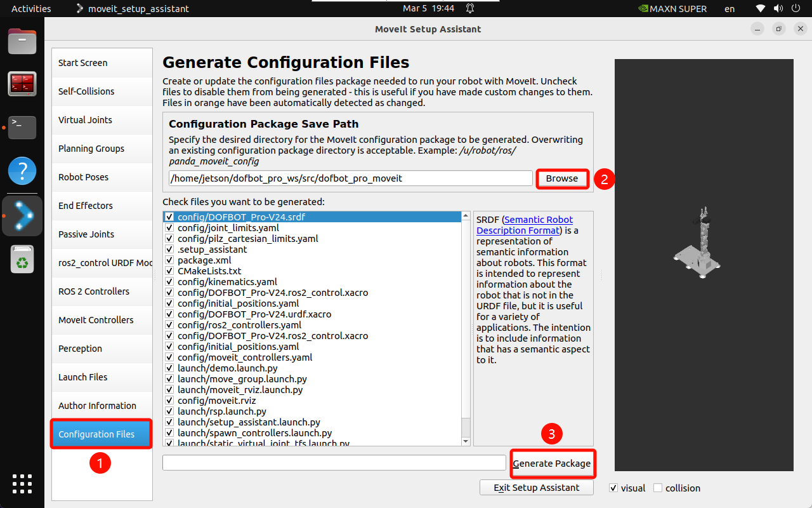The height and width of the screenshot is (508, 812).
Task: Click Exit Setup Assistant button
Action: coord(537,488)
